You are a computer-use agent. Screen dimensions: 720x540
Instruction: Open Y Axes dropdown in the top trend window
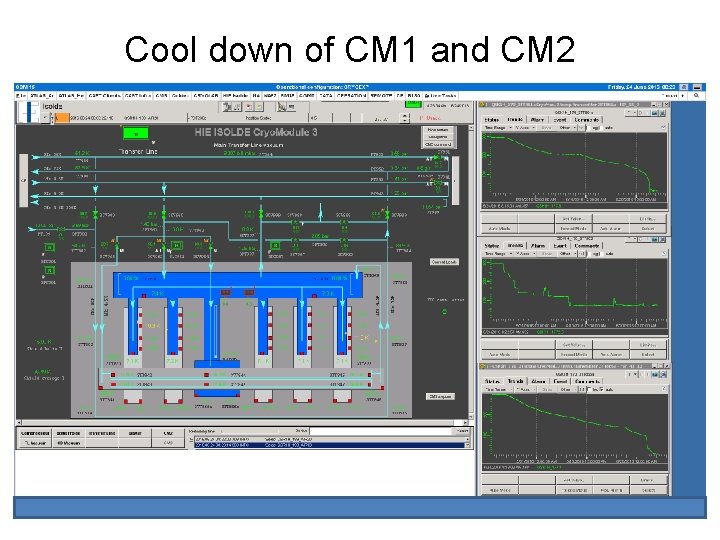[524, 128]
